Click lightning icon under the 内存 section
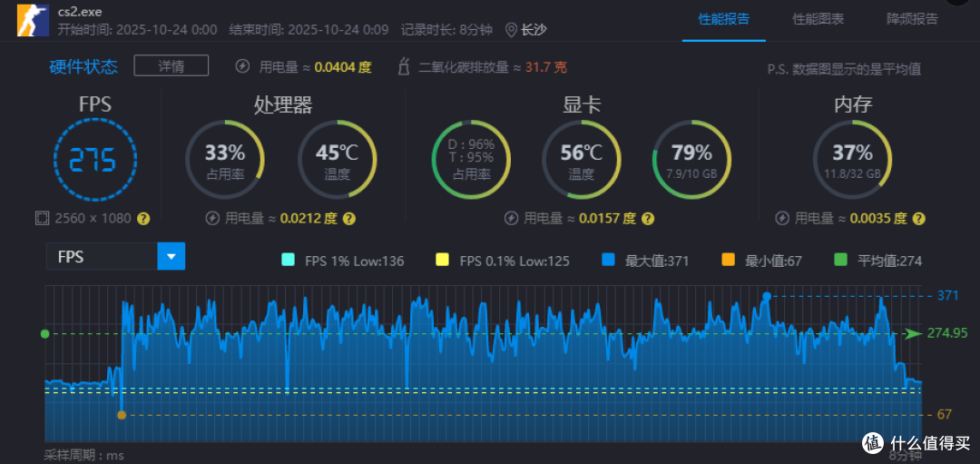The width and height of the screenshot is (980, 464). 782,218
